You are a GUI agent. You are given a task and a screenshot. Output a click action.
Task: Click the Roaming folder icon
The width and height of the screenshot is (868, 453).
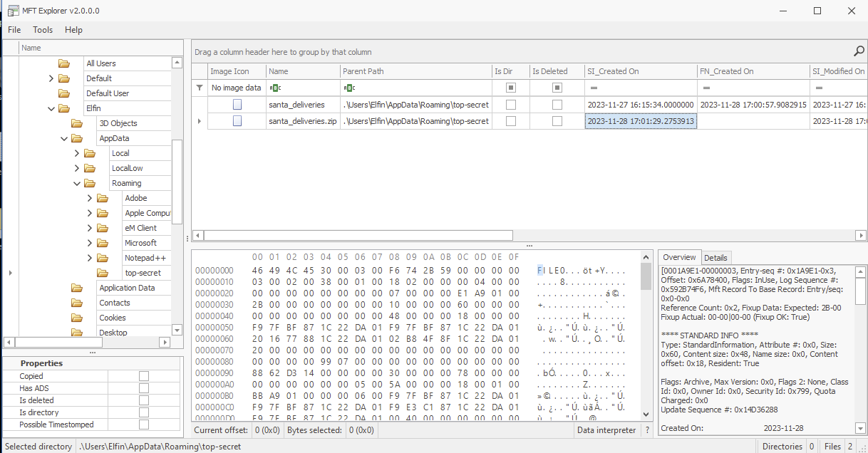(x=90, y=183)
